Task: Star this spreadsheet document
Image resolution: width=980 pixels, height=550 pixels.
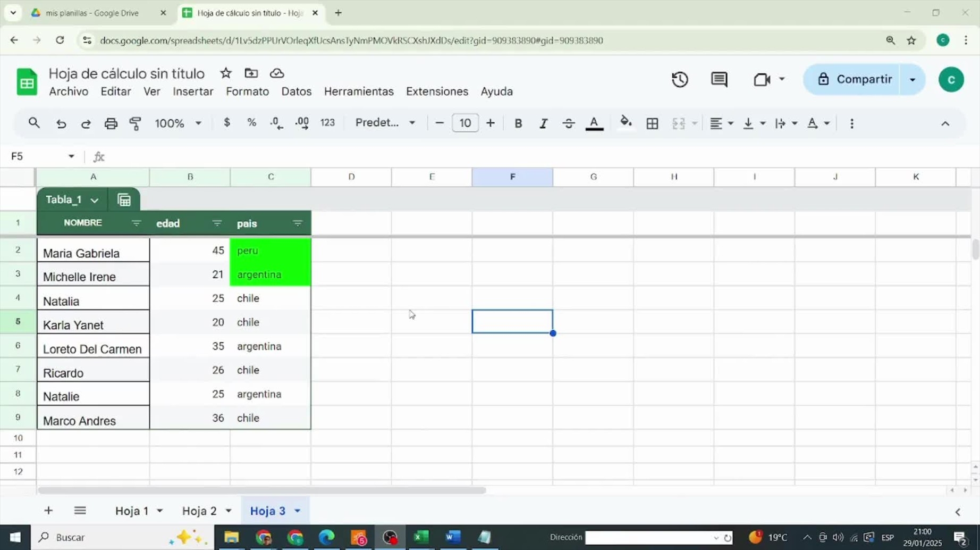Action: pyautogui.click(x=226, y=73)
